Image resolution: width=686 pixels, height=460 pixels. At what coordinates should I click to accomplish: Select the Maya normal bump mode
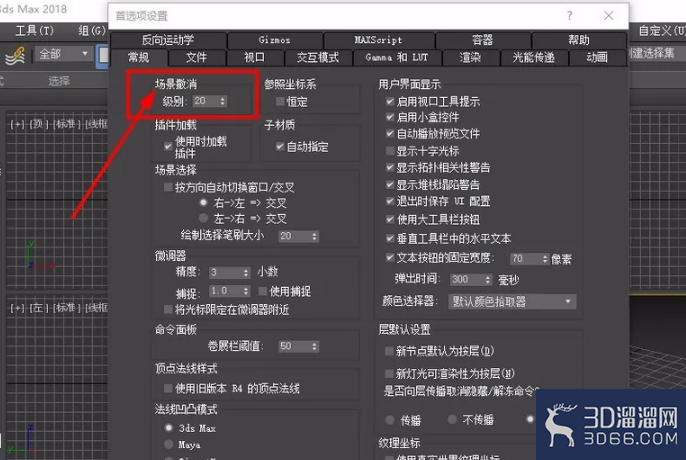click(169, 444)
